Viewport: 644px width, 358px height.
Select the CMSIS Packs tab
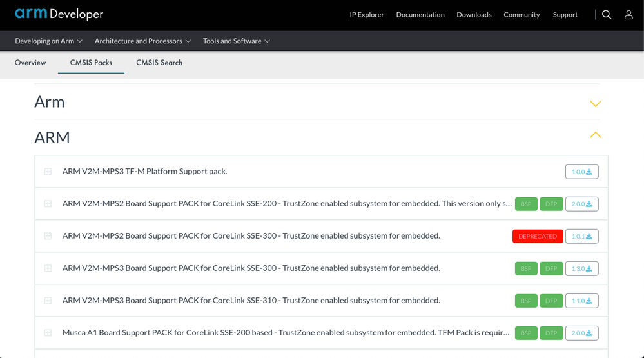91,63
